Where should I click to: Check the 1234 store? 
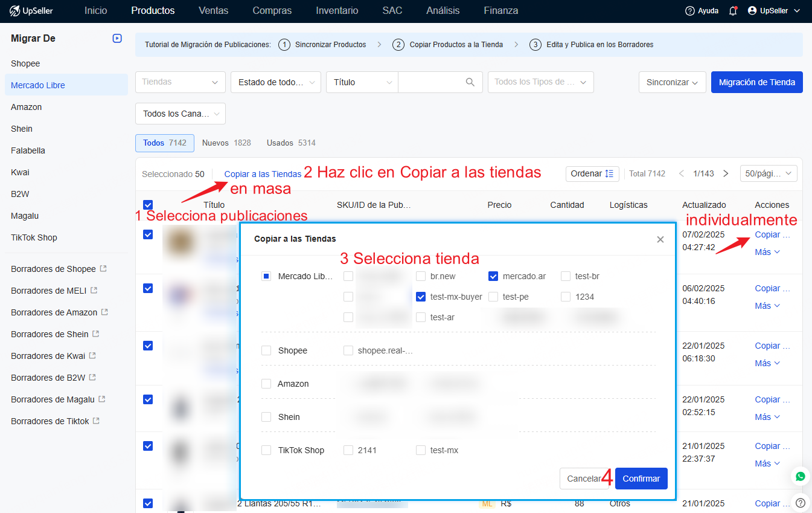(x=566, y=297)
